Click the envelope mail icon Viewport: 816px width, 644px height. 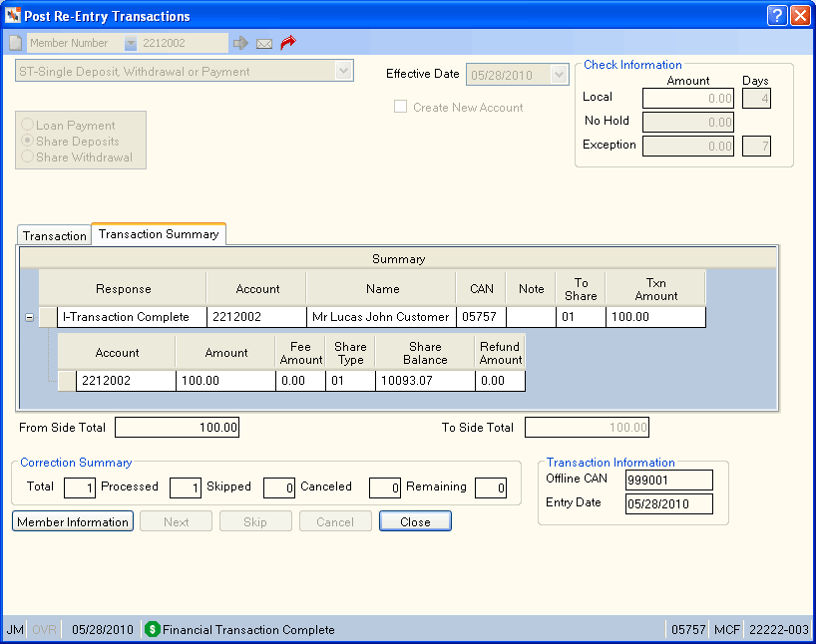click(264, 44)
